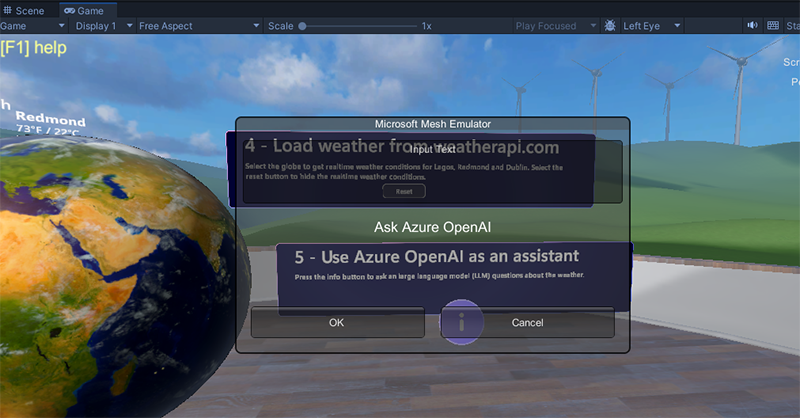The width and height of the screenshot is (800, 418).
Task: Click the purple info button
Action: click(x=461, y=322)
